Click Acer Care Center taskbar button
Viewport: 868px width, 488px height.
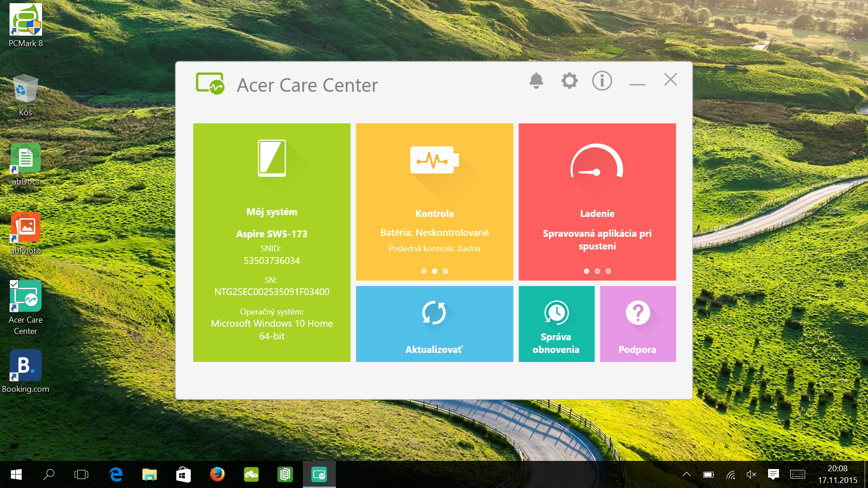[x=319, y=474]
